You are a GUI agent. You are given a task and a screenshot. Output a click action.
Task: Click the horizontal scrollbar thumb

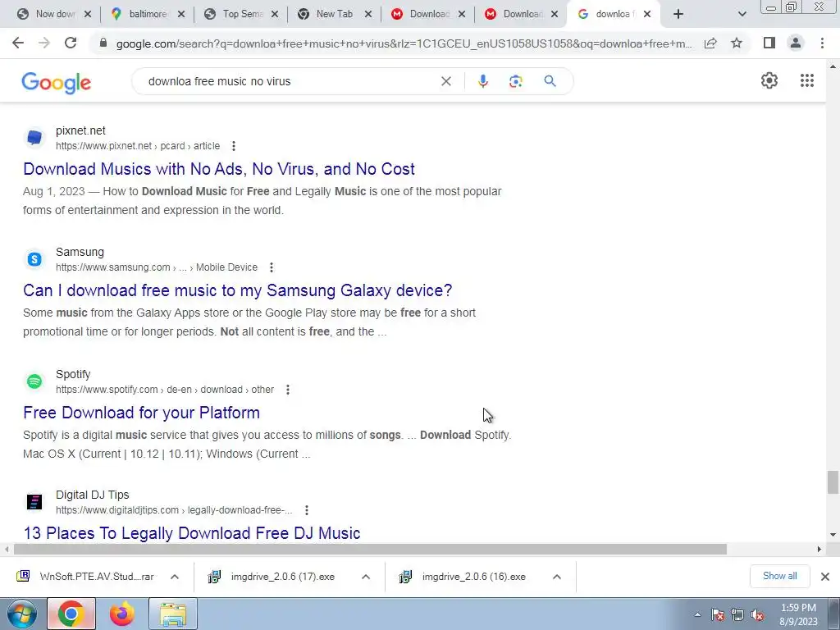tap(370, 549)
